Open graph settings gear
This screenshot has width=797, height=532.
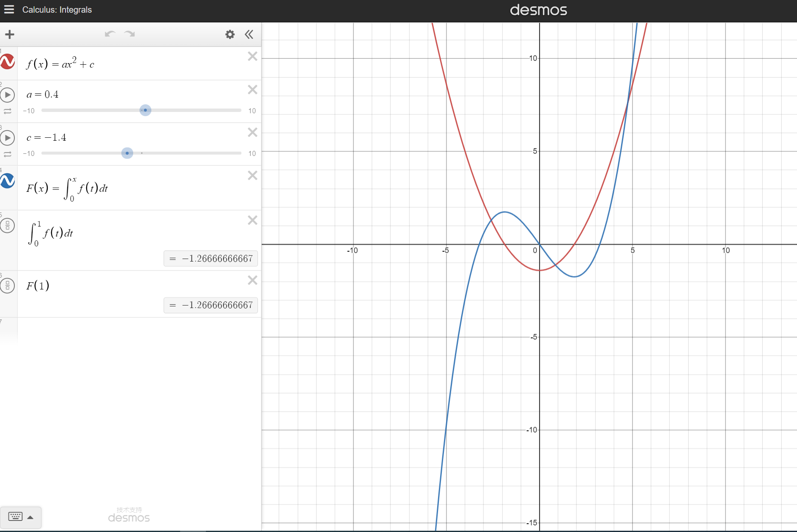point(230,34)
